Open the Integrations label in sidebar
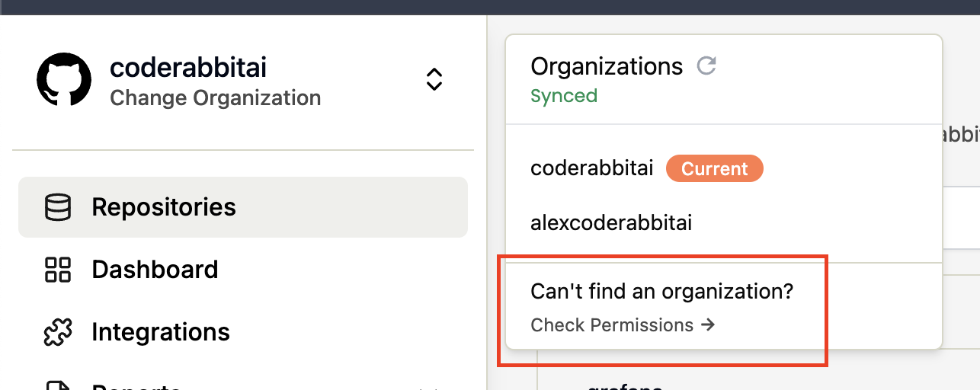 161,332
